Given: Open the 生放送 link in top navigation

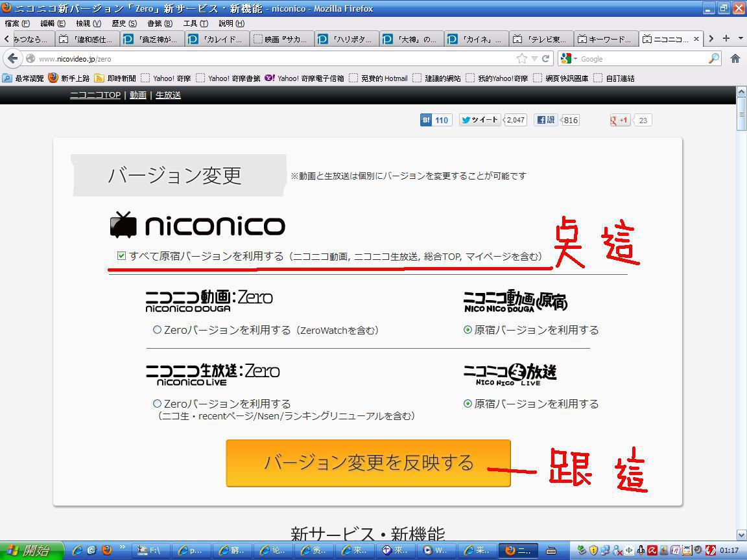Looking at the screenshot, I should pos(168,95).
